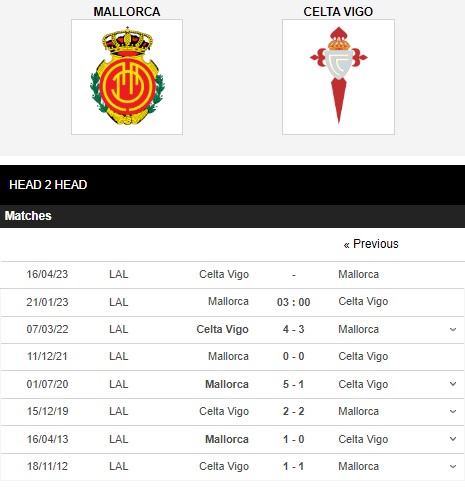
Task: Select the 16/04/23 upcoming fixture row
Action: coord(232,275)
